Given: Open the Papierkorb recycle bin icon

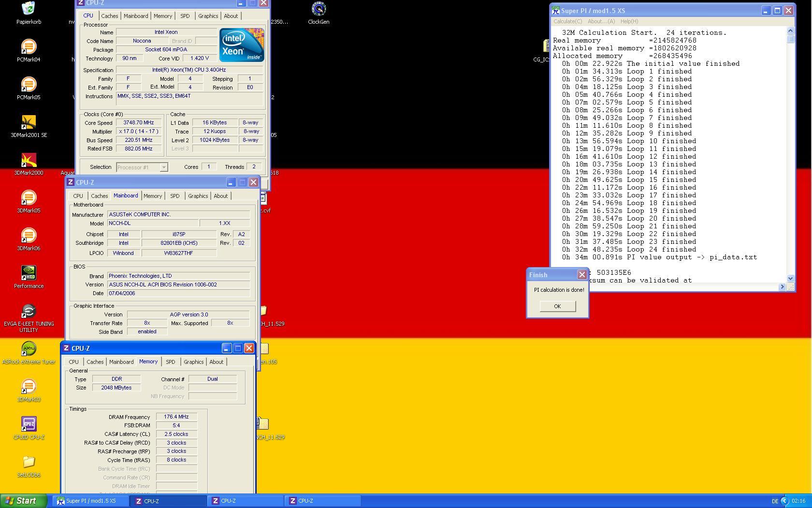Looking at the screenshot, I should 29,8.
